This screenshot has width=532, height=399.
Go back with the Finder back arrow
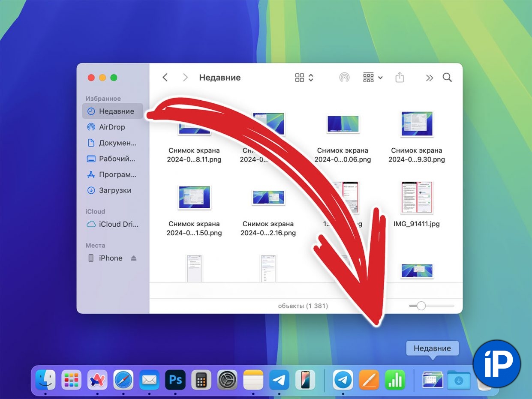165,78
